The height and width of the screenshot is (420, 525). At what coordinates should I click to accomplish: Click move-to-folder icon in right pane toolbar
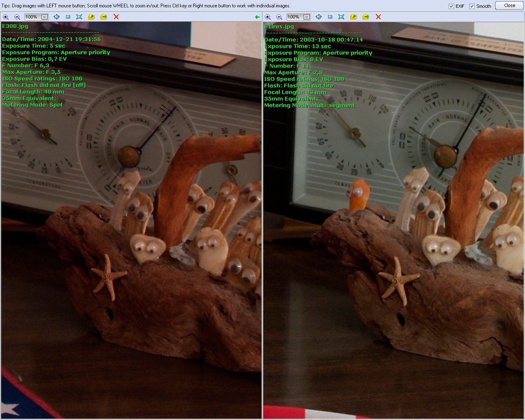click(x=366, y=17)
